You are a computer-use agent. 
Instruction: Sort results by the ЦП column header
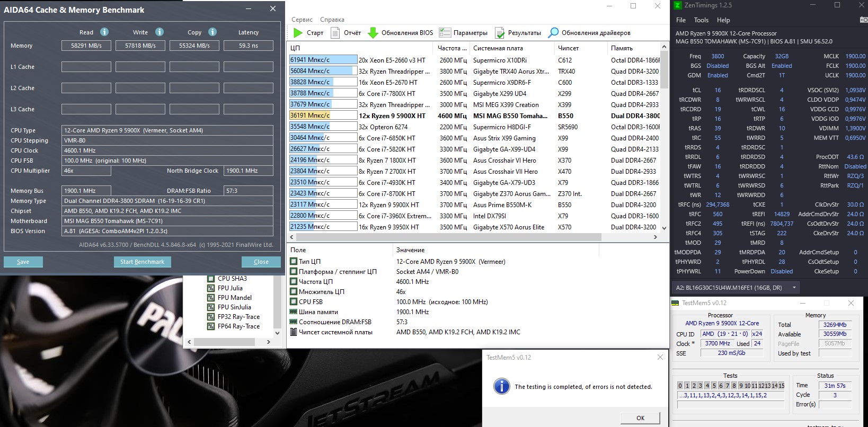361,48
